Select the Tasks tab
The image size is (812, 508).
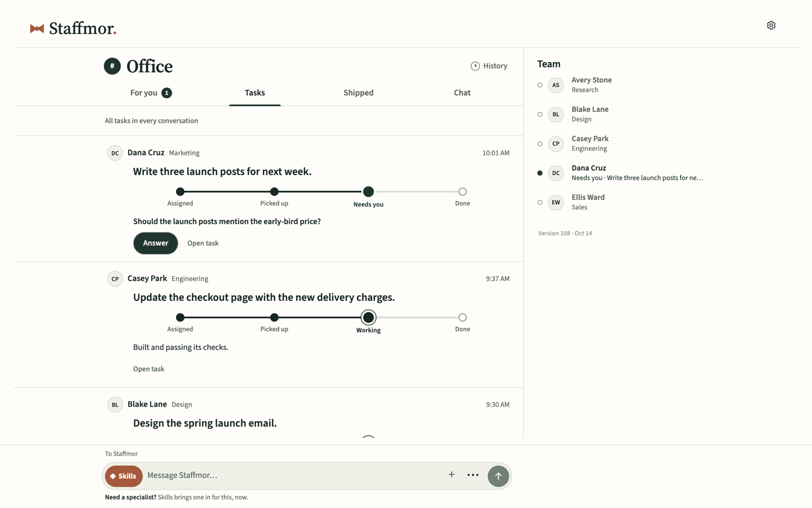click(x=255, y=93)
